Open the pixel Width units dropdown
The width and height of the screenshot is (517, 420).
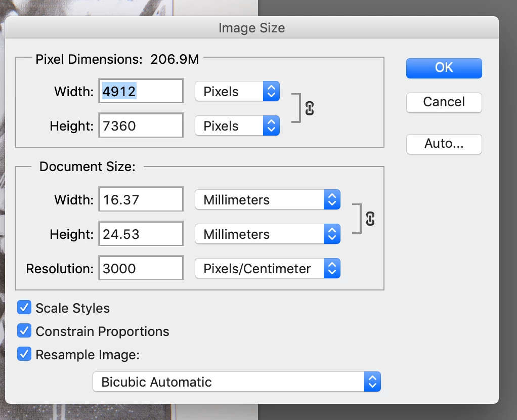click(x=237, y=92)
